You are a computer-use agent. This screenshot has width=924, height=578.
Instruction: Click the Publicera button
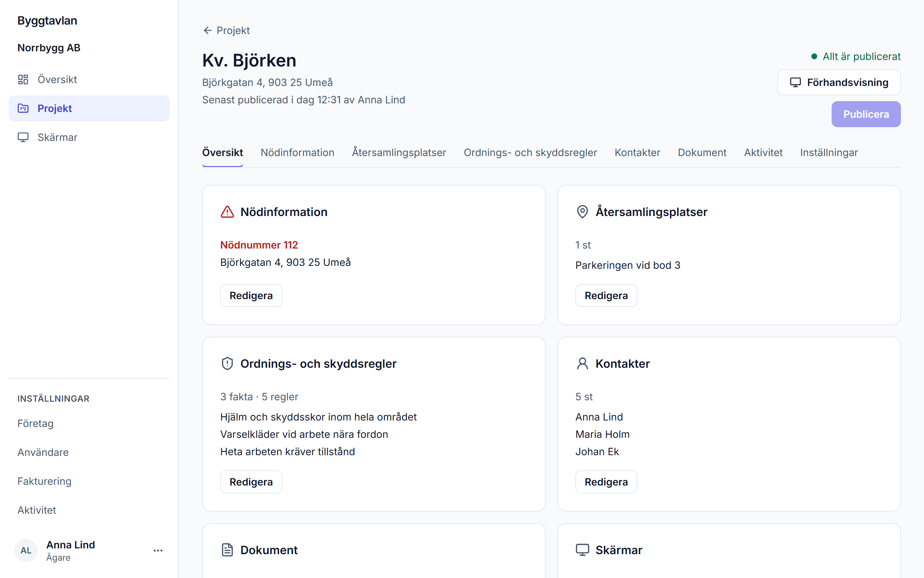tap(866, 114)
